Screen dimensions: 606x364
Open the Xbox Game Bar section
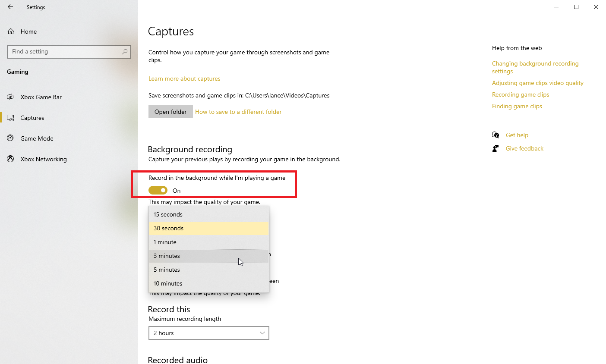(41, 97)
